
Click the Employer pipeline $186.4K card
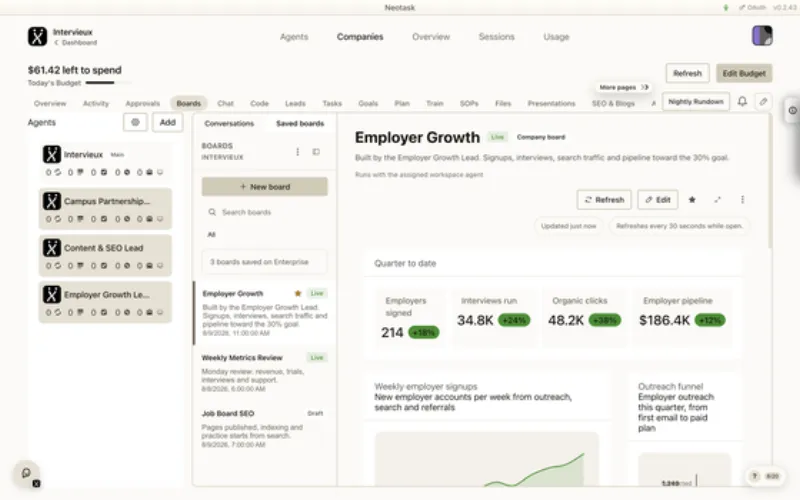point(682,317)
